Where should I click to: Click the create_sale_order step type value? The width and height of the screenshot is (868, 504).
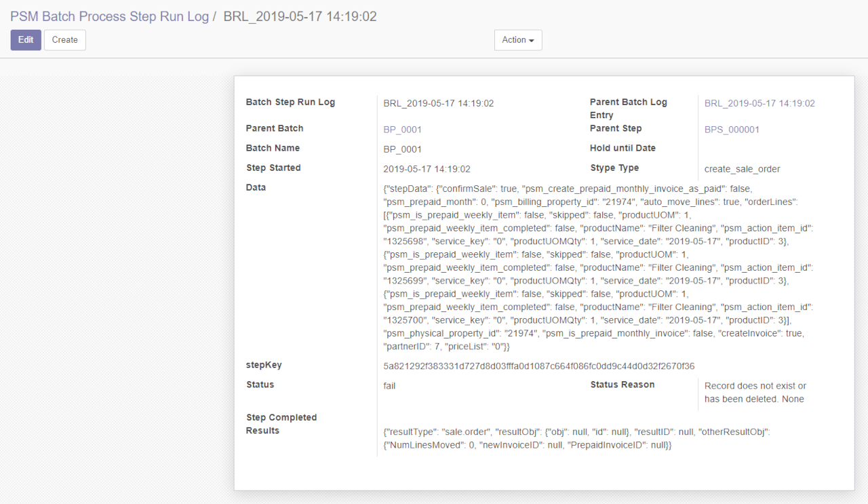742,169
